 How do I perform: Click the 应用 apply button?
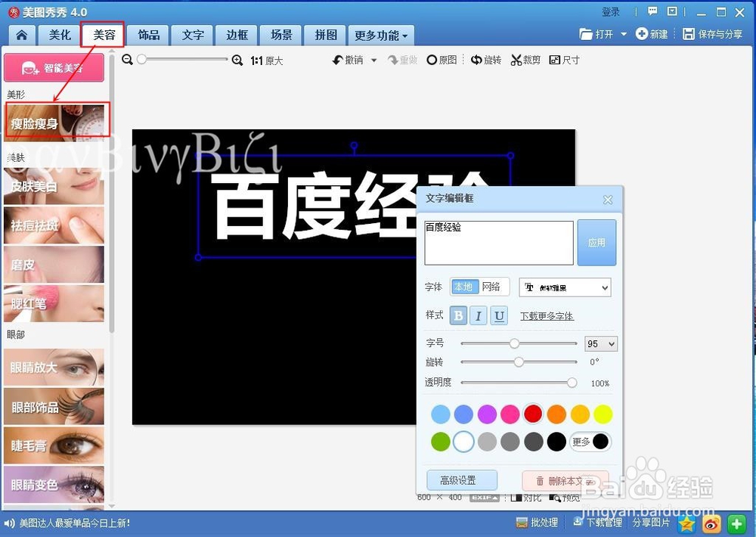pyautogui.click(x=597, y=243)
